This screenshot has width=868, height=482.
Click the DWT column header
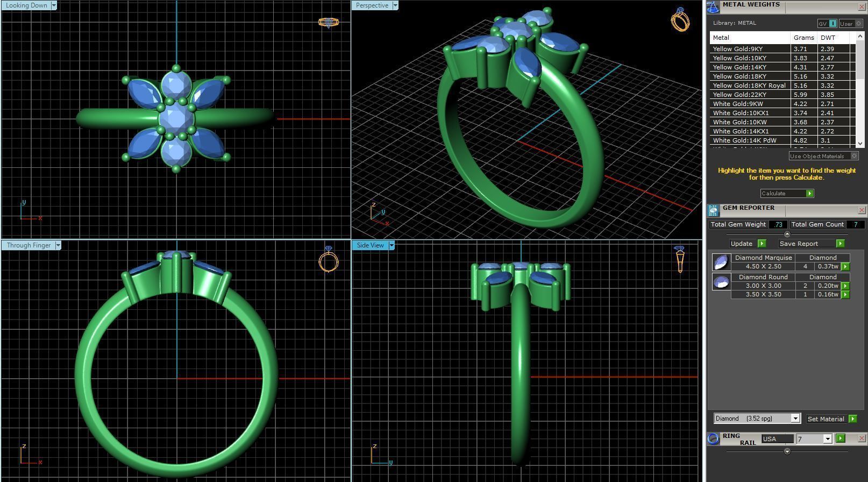833,38
